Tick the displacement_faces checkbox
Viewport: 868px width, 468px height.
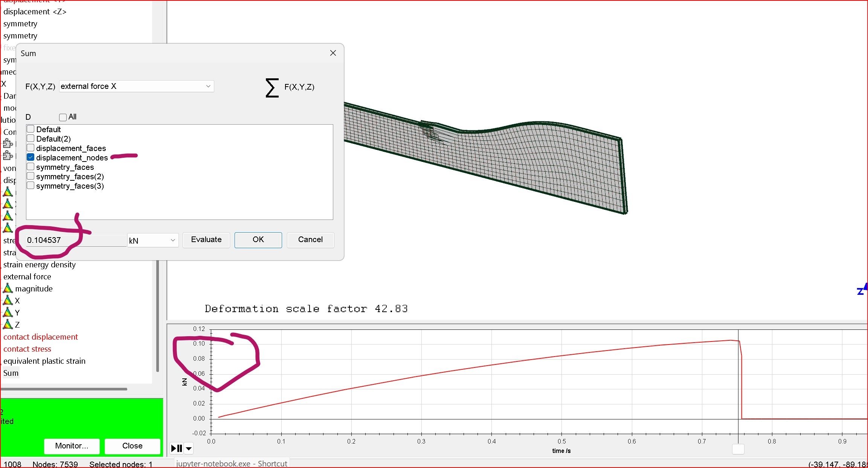(31, 148)
